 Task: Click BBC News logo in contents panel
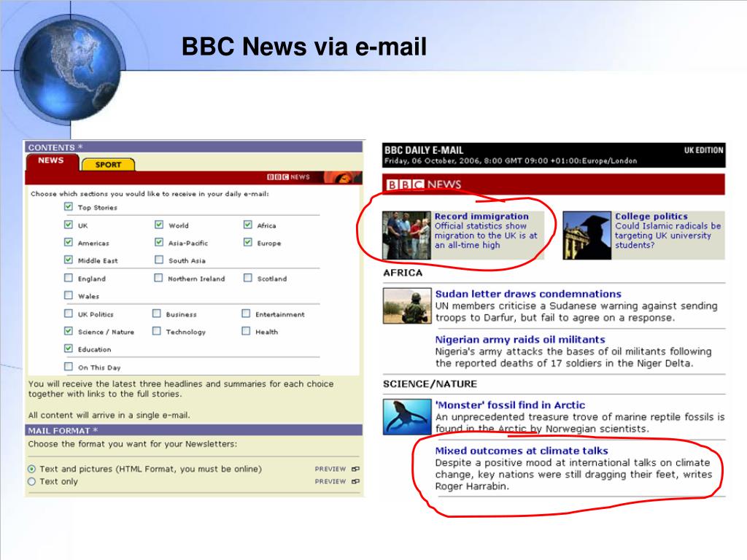tap(289, 177)
